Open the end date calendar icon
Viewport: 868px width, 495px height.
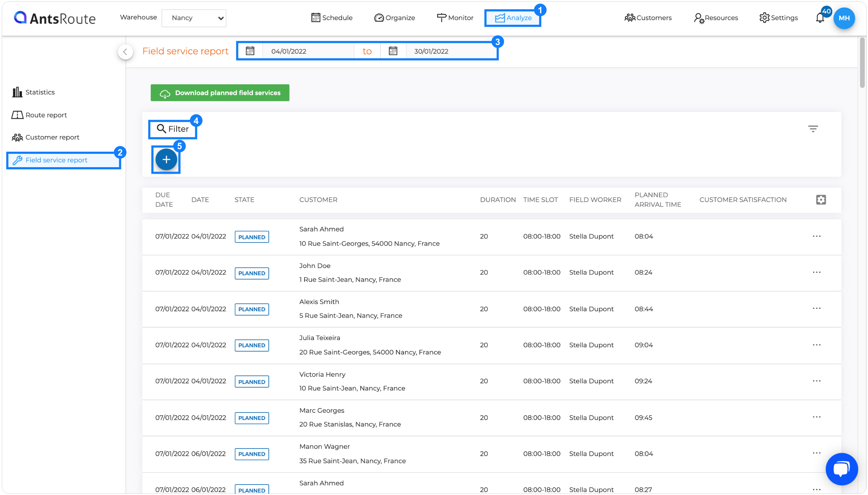pos(393,51)
